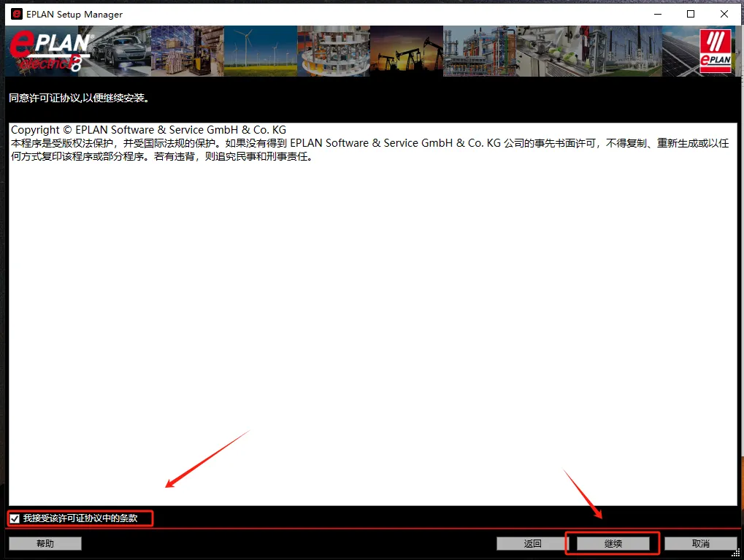Close the EPLAN Setup Manager window
Viewport: 744px width, 560px height.
coord(724,14)
